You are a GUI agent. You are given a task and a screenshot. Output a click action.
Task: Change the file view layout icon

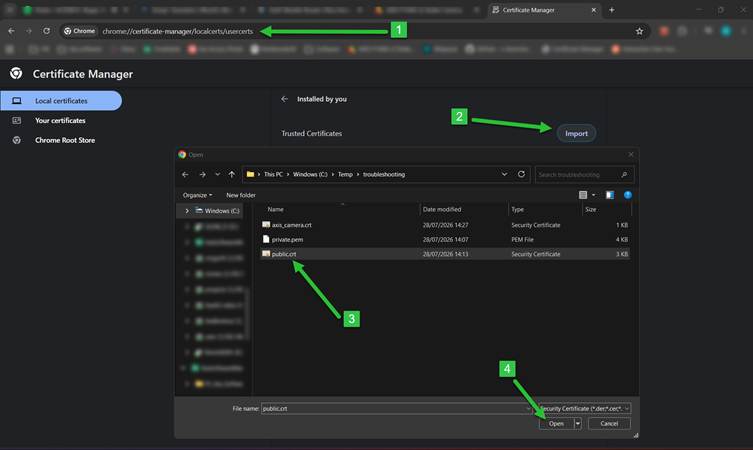click(x=583, y=195)
